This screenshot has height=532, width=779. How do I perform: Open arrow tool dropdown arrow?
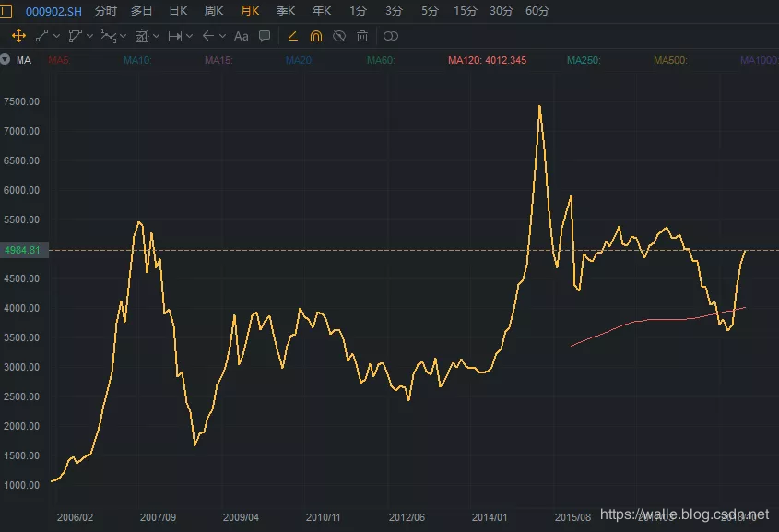click(222, 36)
